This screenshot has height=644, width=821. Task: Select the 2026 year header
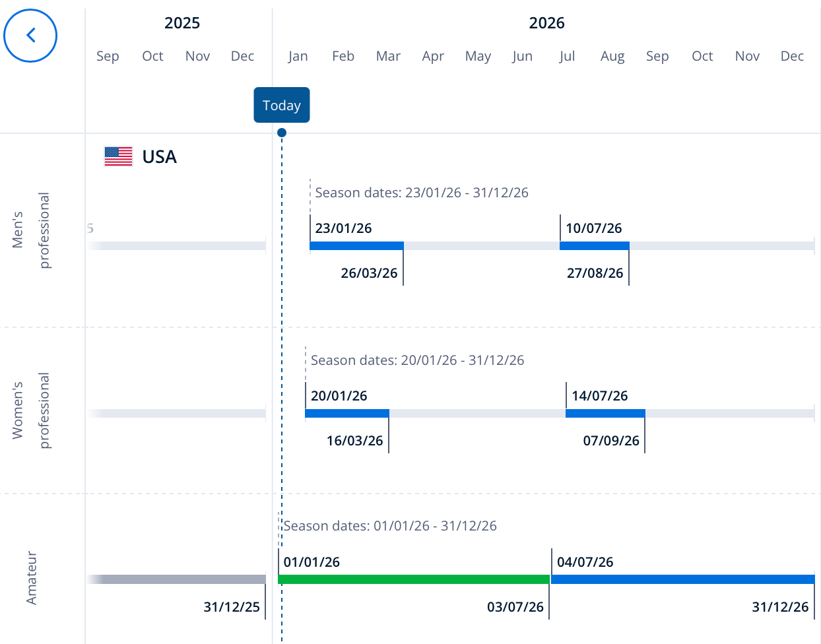[x=546, y=23]
